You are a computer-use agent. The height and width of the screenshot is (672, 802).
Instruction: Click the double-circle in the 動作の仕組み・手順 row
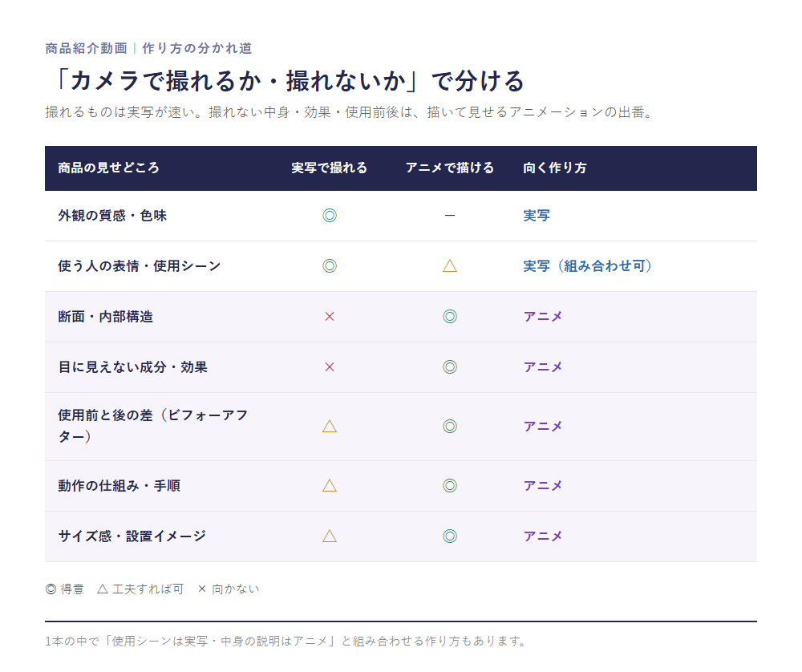450,485
